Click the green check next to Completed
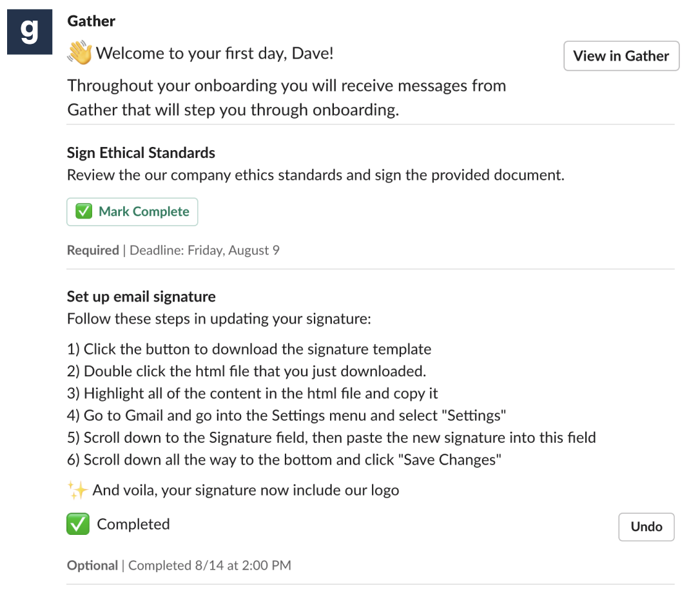 click(x=78, y=525)
